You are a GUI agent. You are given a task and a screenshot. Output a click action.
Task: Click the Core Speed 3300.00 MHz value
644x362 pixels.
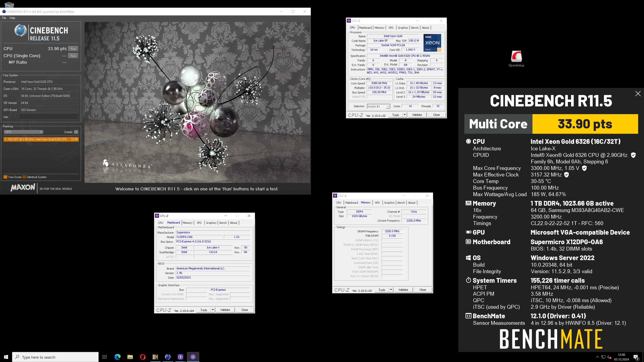pos(379,83)
